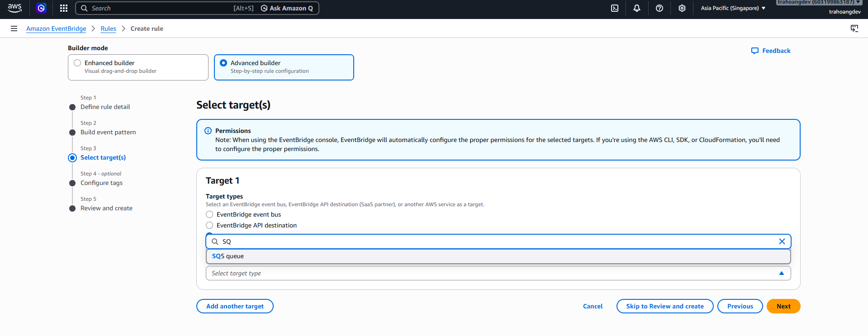The height and width of the screenshot is (336, 868).
Task: Proceed with the Next button
Action: pos(783,306)
